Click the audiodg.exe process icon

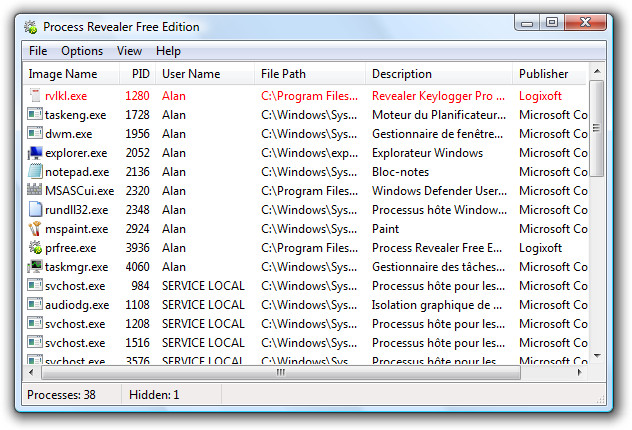pyautogui.click(x=35, y=304)
